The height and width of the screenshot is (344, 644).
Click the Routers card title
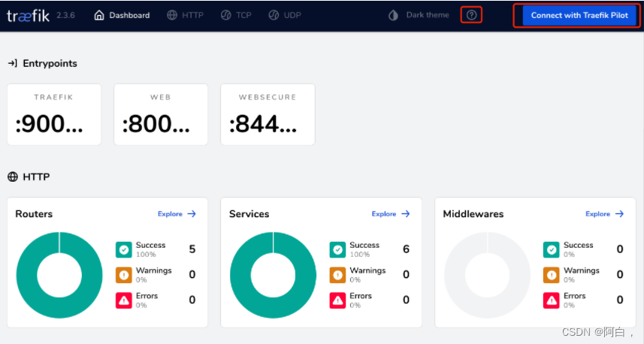[x=34, y=214]
